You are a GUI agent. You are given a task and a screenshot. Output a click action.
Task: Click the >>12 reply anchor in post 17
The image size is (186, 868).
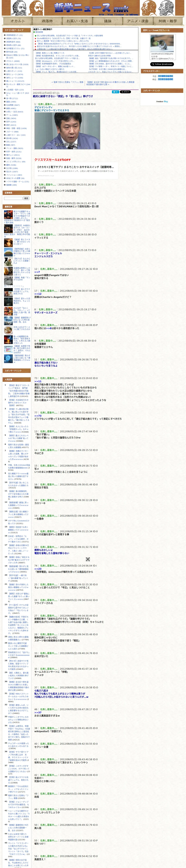pos(38,294)
